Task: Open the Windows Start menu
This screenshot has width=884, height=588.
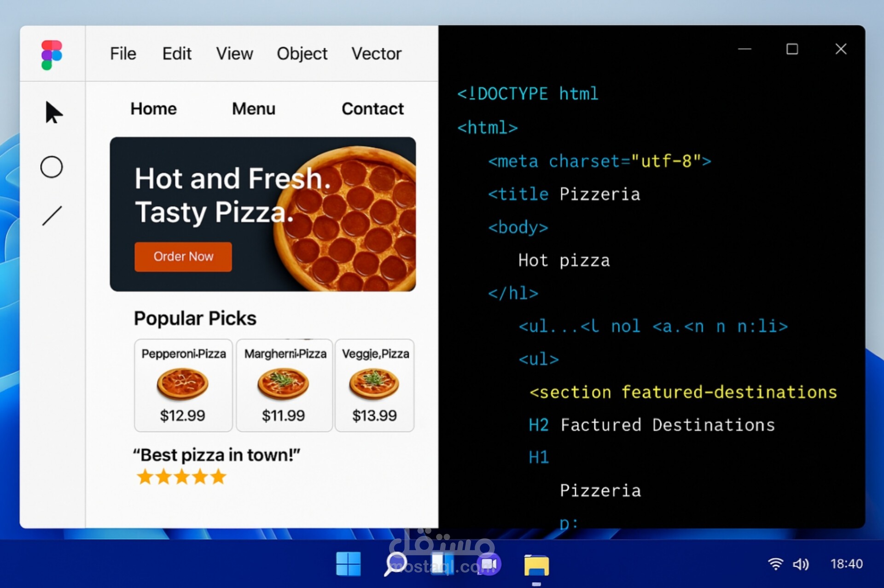Action: tap(348, 564)
